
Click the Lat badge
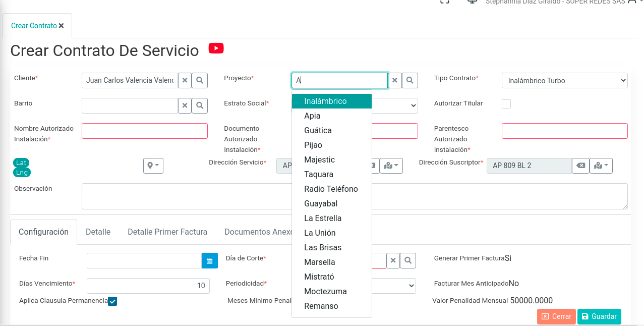tap(21, 162)
